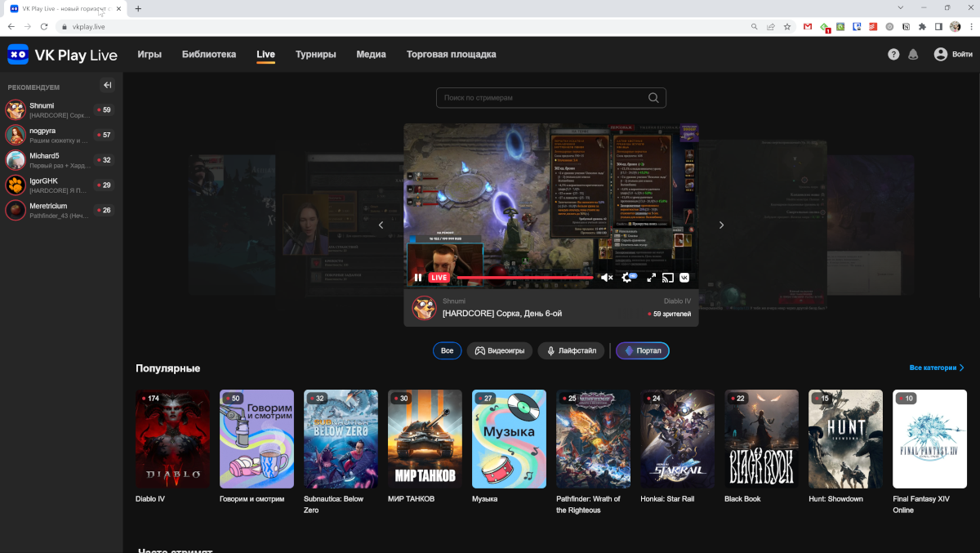This screenshot has width=980, height=553.
Task: Click the share page icon in address bar
Action: point(770,27)
